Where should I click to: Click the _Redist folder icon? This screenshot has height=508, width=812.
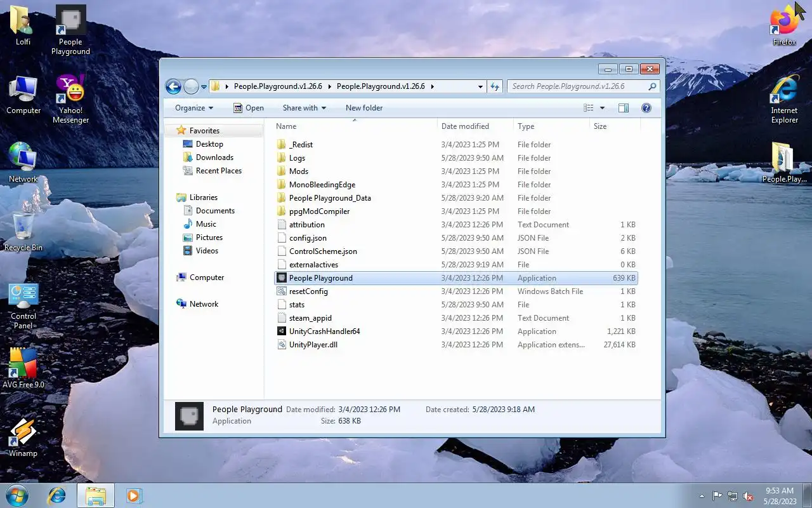point(282,145)
